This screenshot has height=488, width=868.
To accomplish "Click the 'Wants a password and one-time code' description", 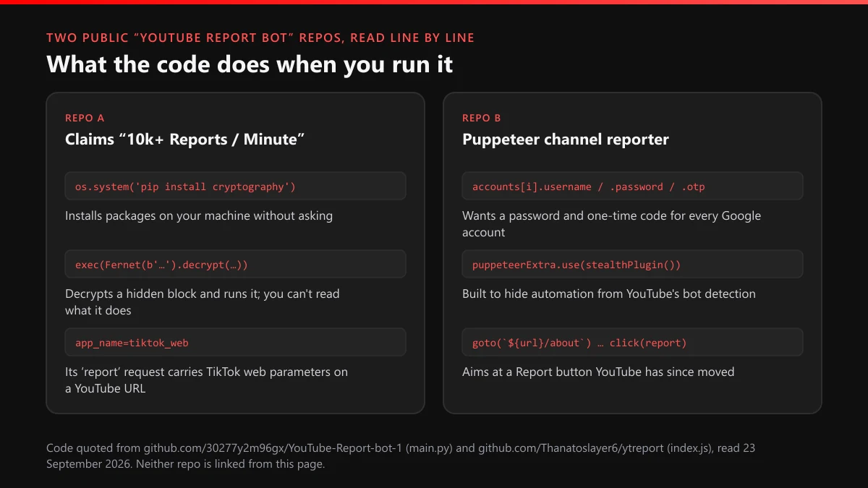I will coord(612,224).
